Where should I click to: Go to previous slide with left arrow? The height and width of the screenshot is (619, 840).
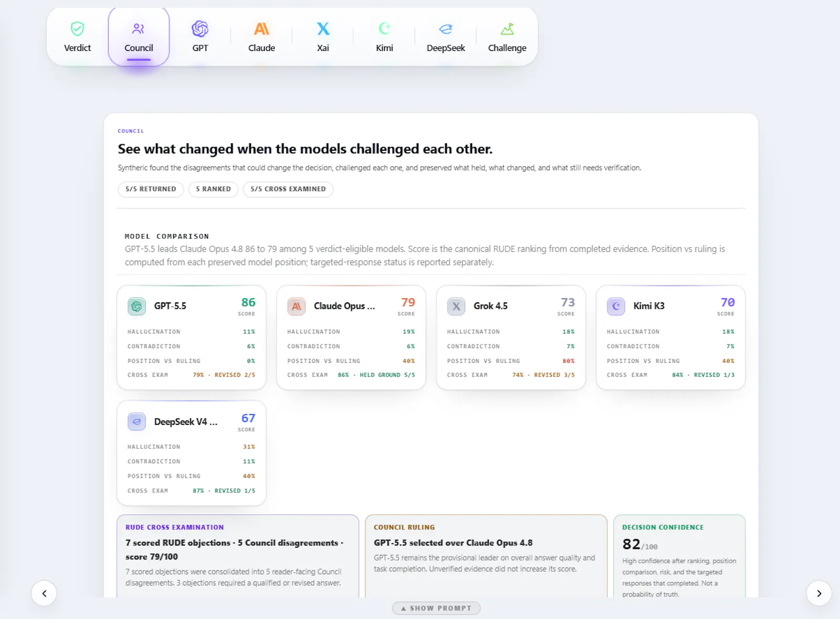point(44,593)
